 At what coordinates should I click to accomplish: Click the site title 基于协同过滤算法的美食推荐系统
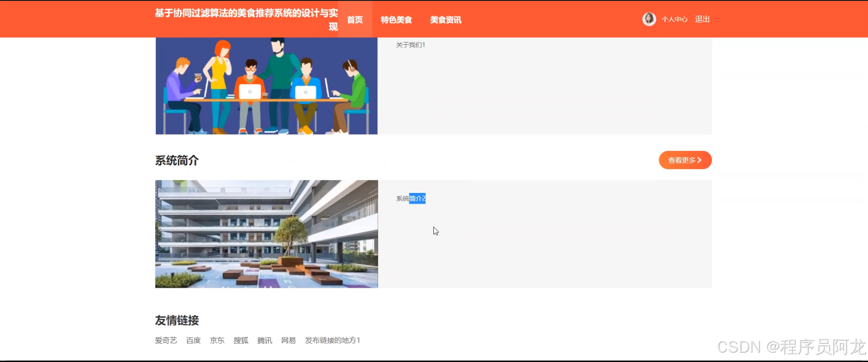click(246, 20)
